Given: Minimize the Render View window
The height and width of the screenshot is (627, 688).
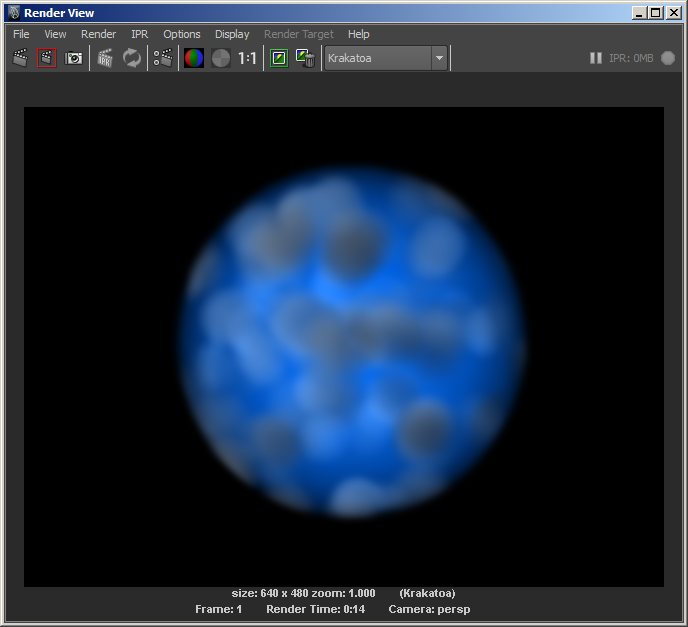Looking at the screenshot, I should pos(639,13).
